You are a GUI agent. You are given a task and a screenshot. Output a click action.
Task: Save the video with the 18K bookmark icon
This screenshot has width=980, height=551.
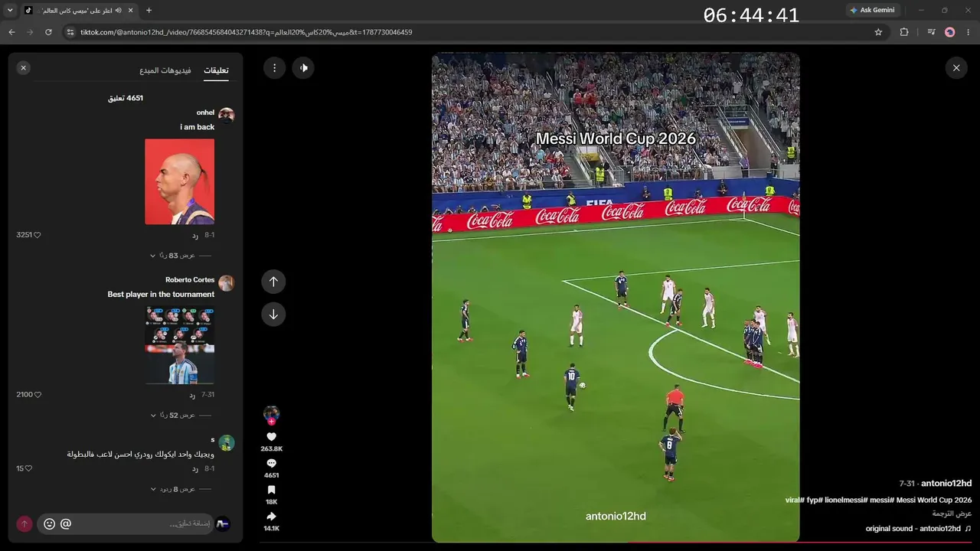[x=271, y=490]
